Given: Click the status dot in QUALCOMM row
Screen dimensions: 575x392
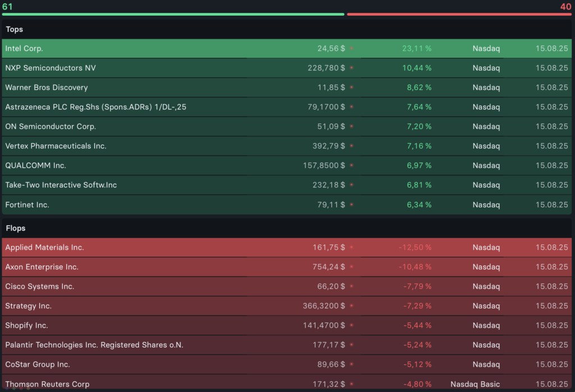Looking at the screenshot, I should pos(352,165).
